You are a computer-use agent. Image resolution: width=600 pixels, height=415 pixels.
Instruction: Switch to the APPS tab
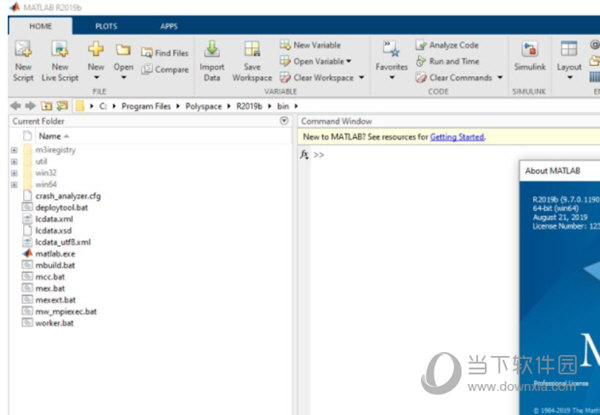point(169,25)
